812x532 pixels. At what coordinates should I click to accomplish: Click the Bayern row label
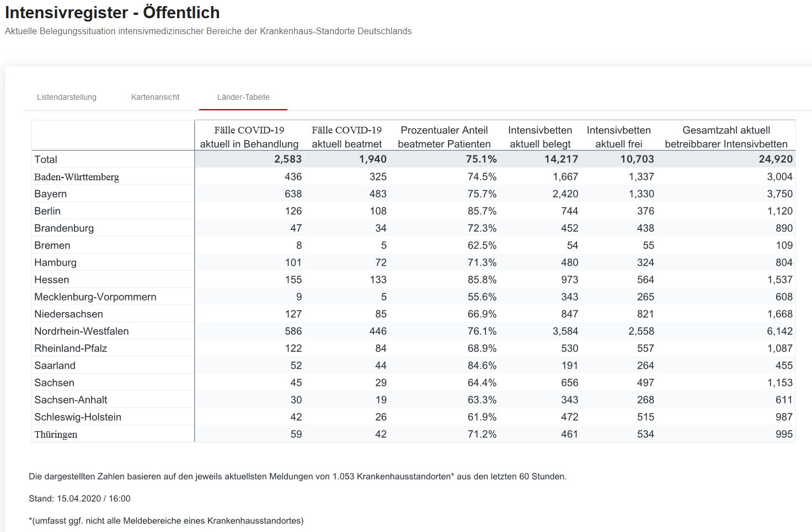[51, 194]
